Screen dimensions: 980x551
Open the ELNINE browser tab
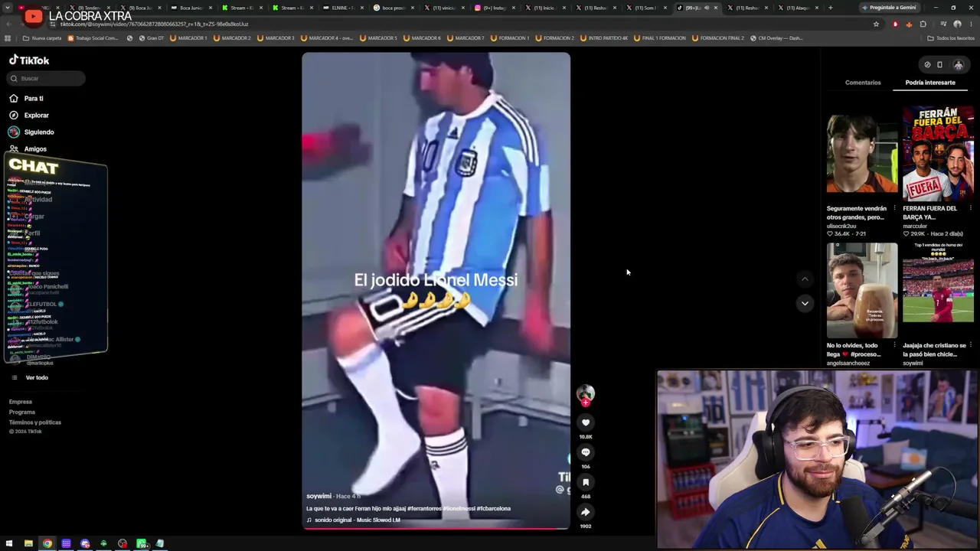341,8
